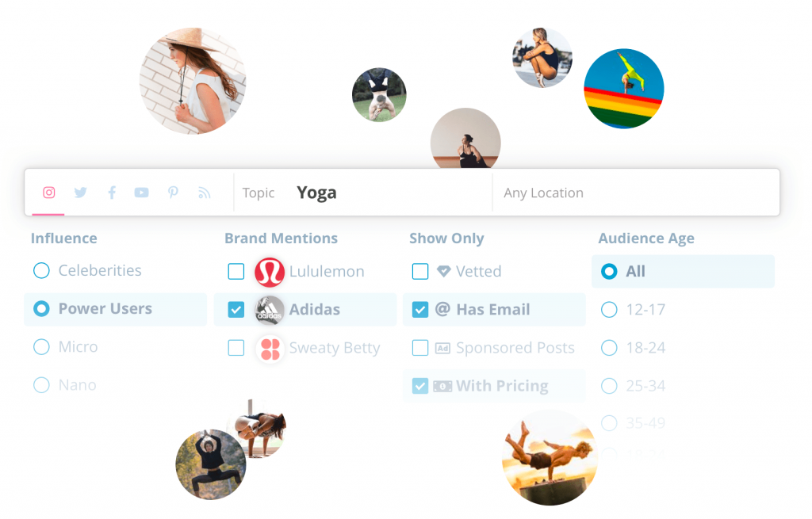Select the YouTube platform icon
The height and width of the screenshot is (519, 812).
(x=141, y=193)
